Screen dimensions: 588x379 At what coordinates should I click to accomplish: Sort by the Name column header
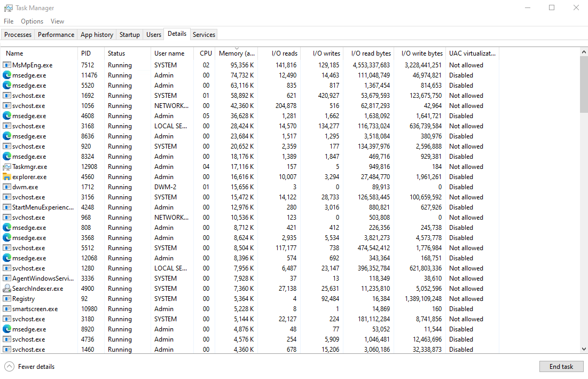[x=40, y=53]
